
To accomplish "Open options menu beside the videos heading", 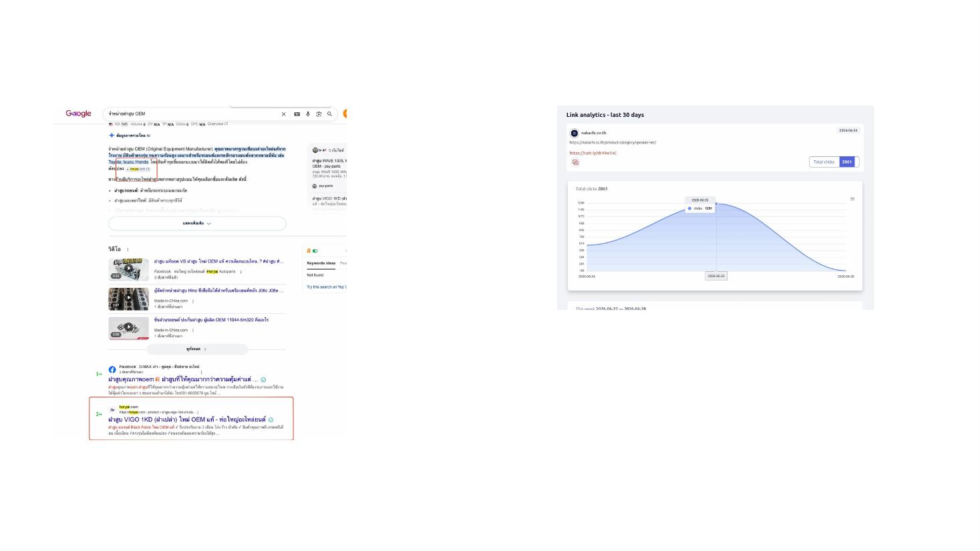I will [x=128, y=250].
